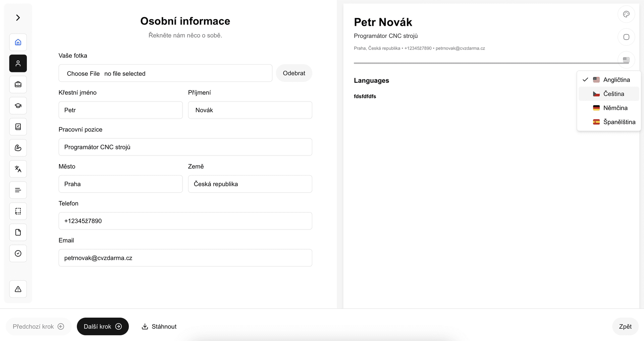Open the color palette theme icon
The height and width of the screenshot is (341, 644).
626,14
